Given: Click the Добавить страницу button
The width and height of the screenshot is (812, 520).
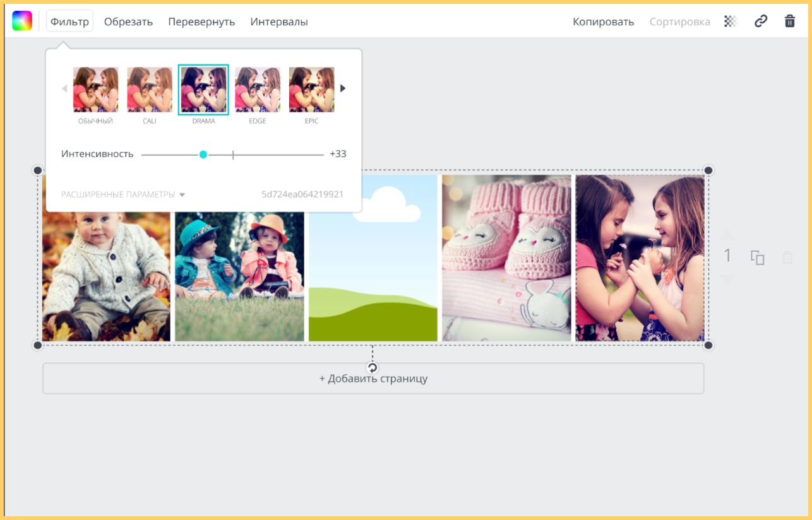Looking at the screenshot, I should pos(373,379).
